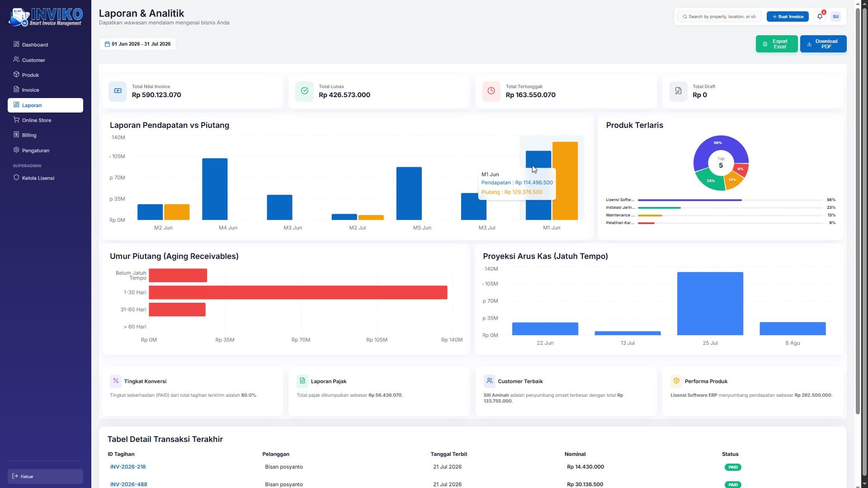This screenshot has height=488, width=868.
Task: Click the Online Store cart icon
Action: tap(16, 120)
